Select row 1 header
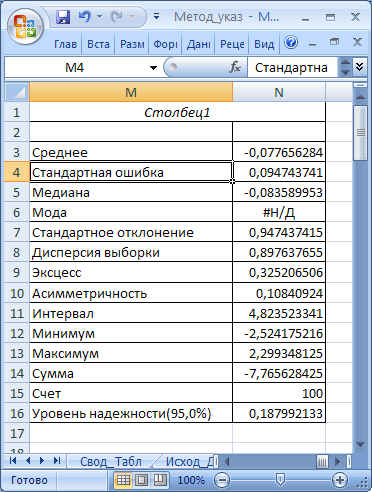Screen dimensions: 372x492 pyautogui.click(x=17, y=112)
